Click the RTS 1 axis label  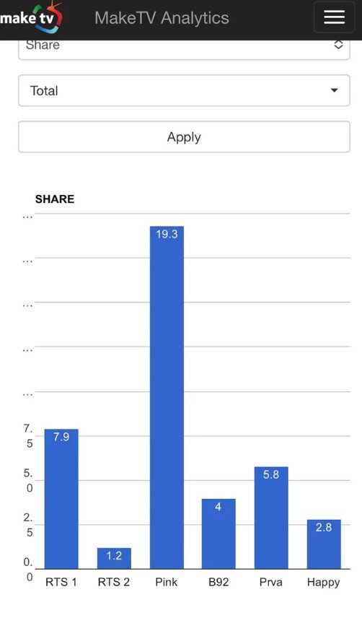61,583
